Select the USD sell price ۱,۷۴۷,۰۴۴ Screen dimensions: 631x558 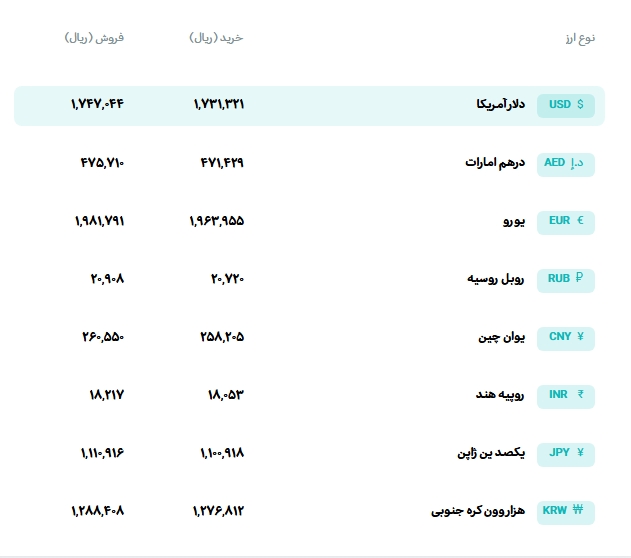pos(97,104)
